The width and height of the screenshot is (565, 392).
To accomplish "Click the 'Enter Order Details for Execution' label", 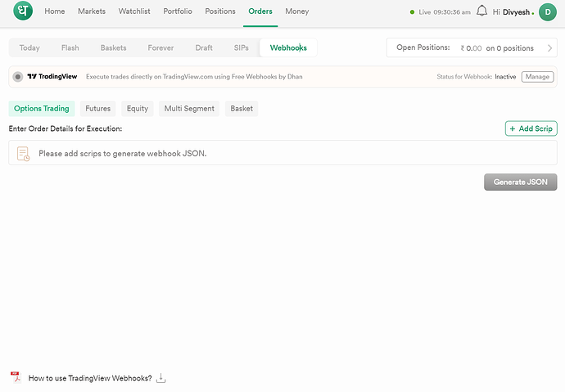I will (x=66, y=128).
